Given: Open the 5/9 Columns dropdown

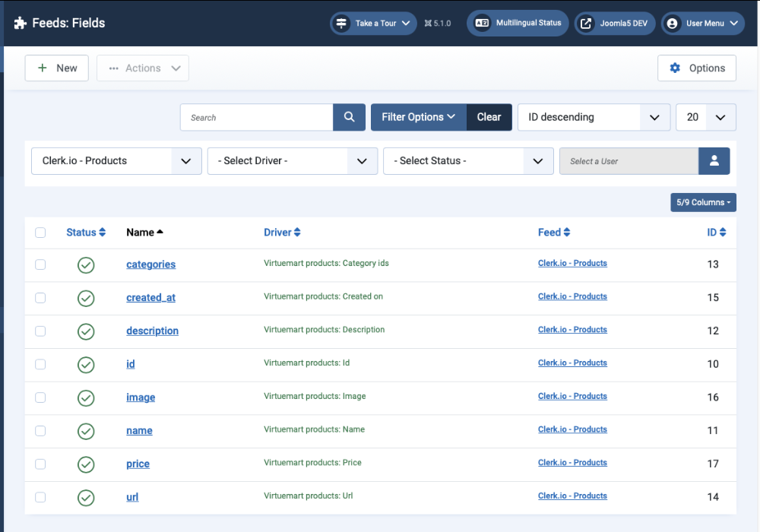Looking at the screenshot, I should tap(703, 202).
